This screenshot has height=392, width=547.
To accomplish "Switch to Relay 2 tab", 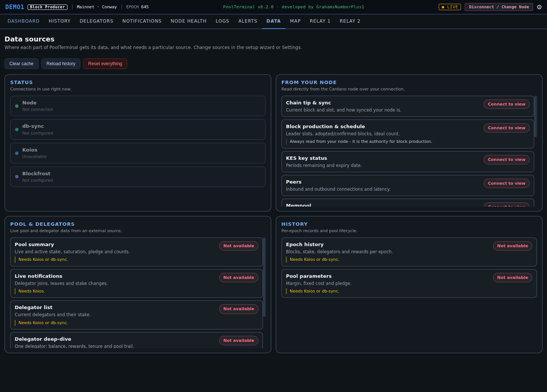I will tap(350, 21).
